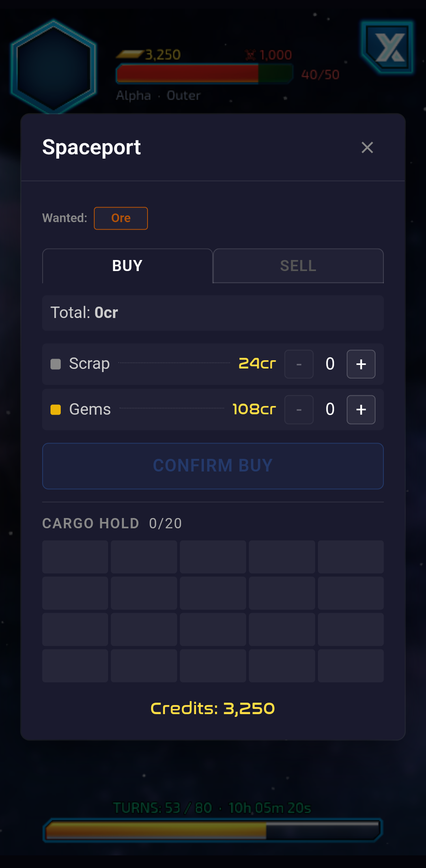The width and height of the screenshot is (426, 868).
Task: Click the premium currency icon beside 1,000
Action: (251, 54)
